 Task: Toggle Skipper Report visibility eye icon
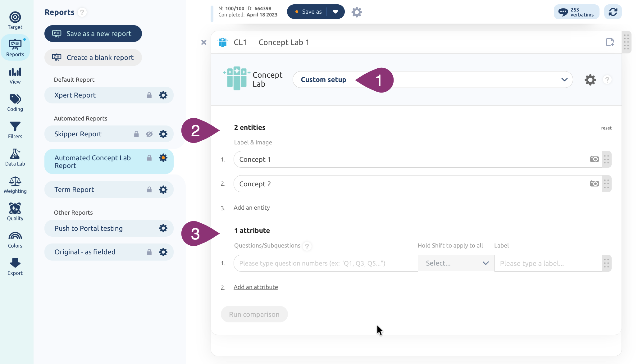pos(149,134)
